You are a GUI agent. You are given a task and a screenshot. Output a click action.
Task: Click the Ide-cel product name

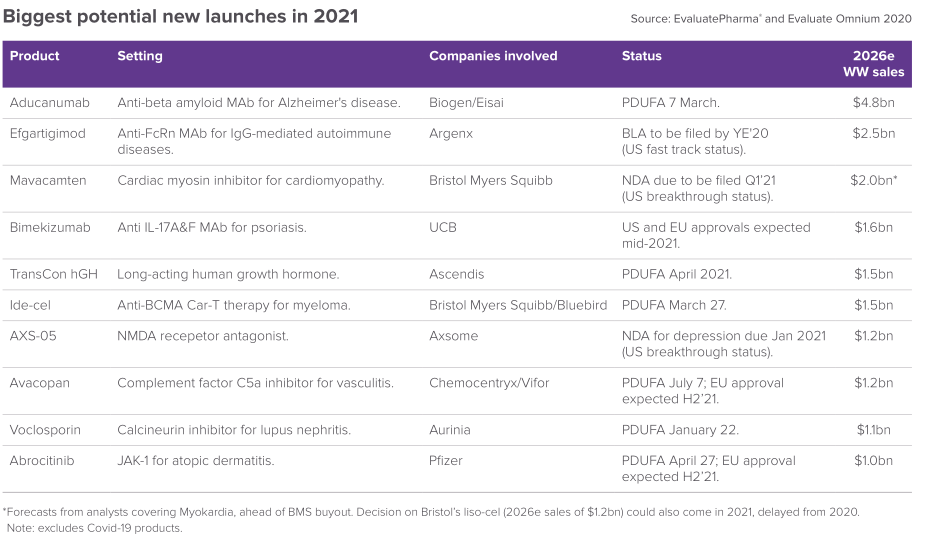[x=34, y=305]
